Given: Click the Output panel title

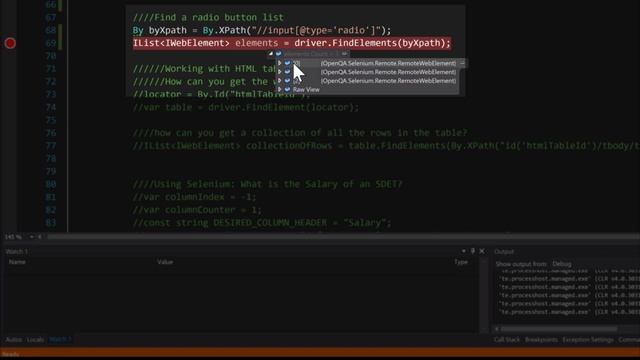Looking at the screenshot, I should tap(504, 251).
